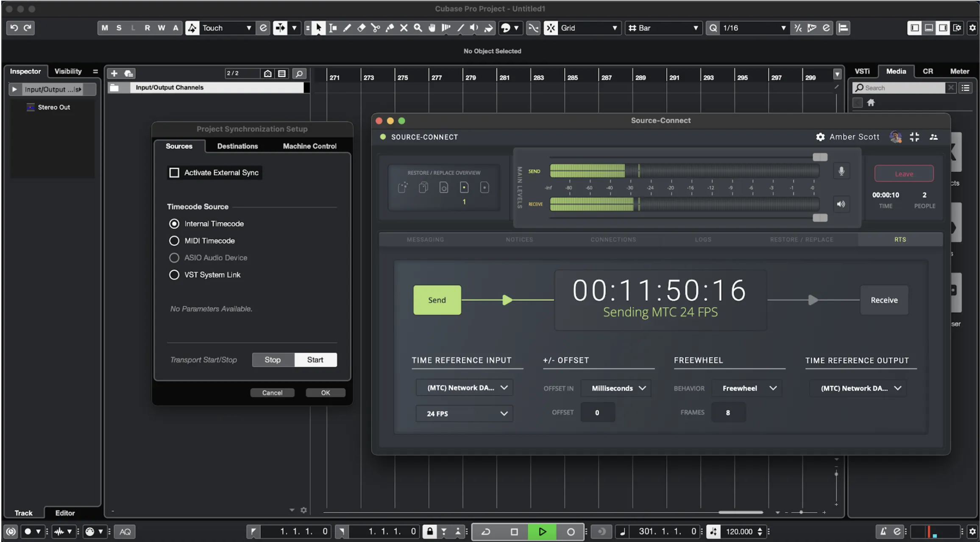The height and width of the screenshot is (542, 980).
Task: Select the Draw pencil tool
Action: (x=347, y=28)
